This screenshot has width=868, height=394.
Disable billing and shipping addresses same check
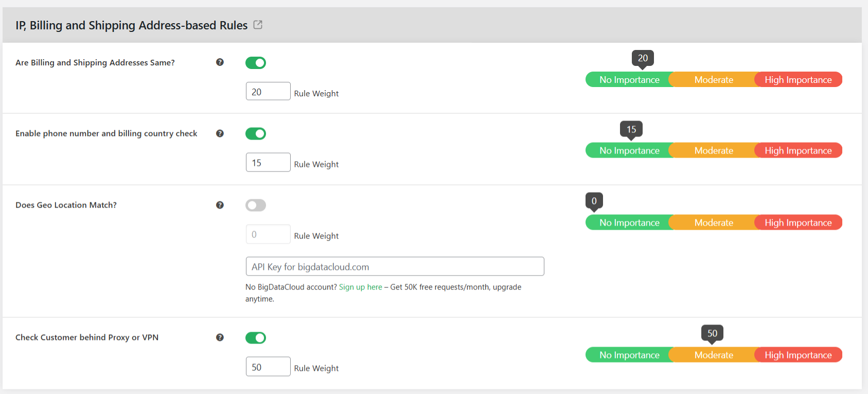pos(256,62)
